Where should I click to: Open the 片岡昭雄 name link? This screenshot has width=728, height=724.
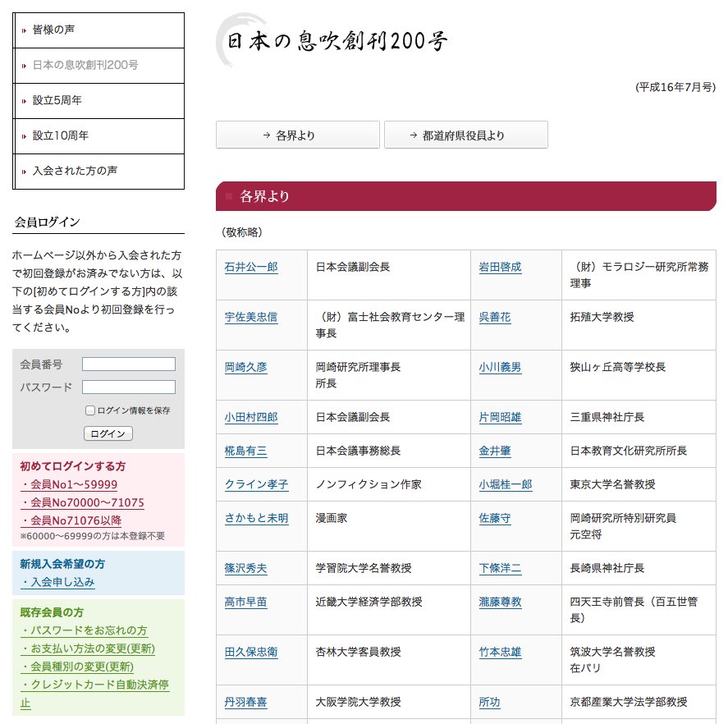click(500, 418)
